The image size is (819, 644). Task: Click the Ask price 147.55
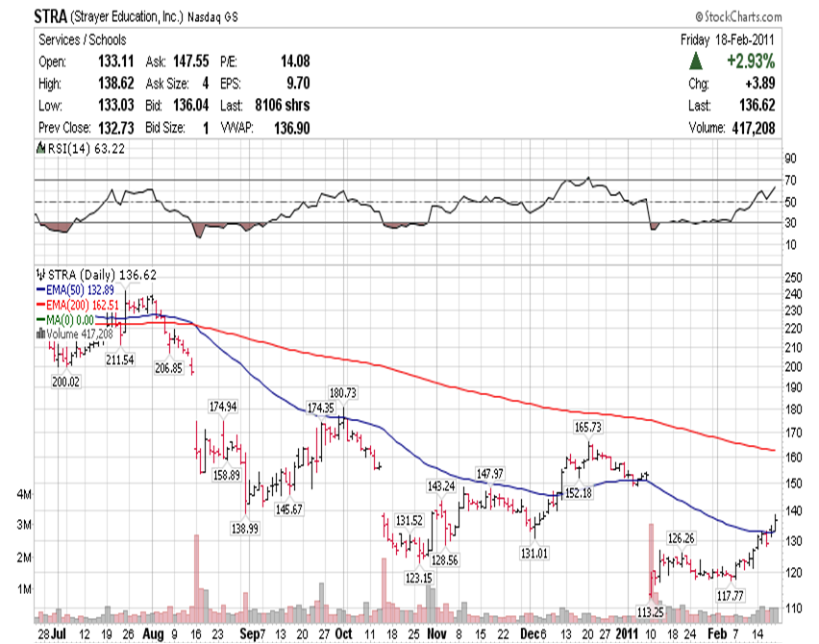click(x=190, y=62)
